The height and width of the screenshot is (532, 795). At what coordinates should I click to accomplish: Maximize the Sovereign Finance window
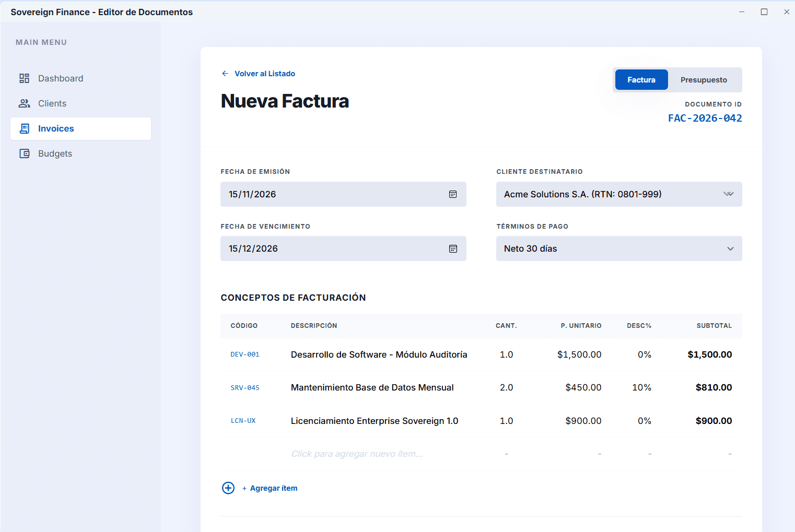[764, 12]
